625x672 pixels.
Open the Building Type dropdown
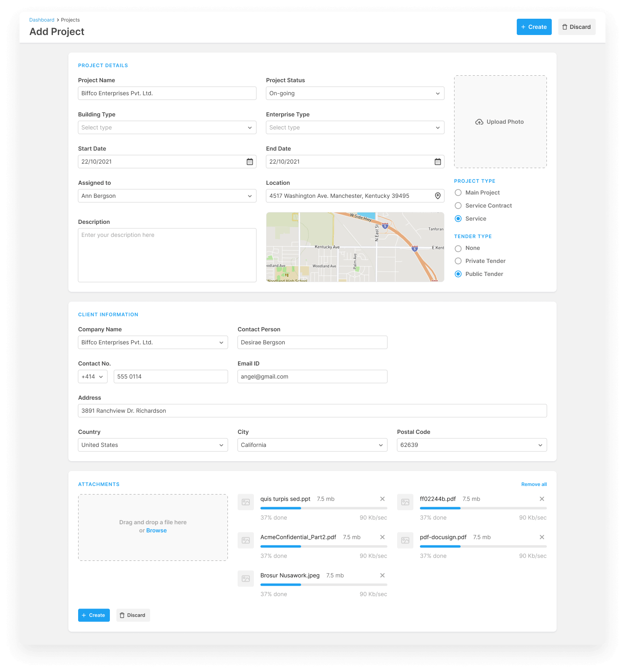pos(167,127)
